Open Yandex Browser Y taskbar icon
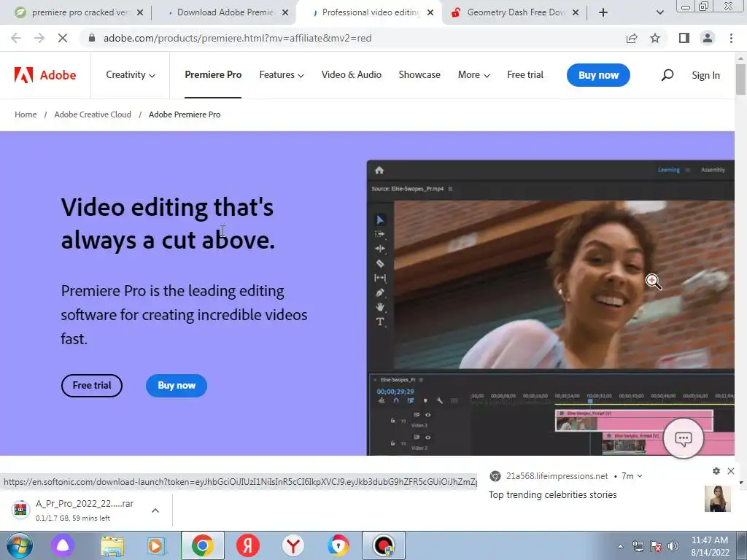The width and height of the screenshot is (747, 560). (293, 545)
